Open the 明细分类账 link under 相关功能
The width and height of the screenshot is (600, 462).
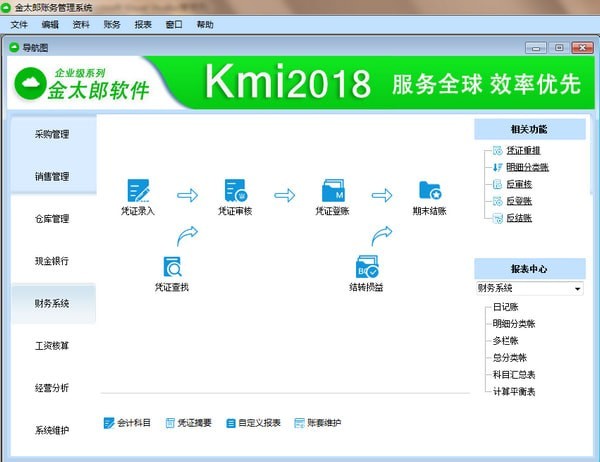pyautogui.click(x=527, y=167)
